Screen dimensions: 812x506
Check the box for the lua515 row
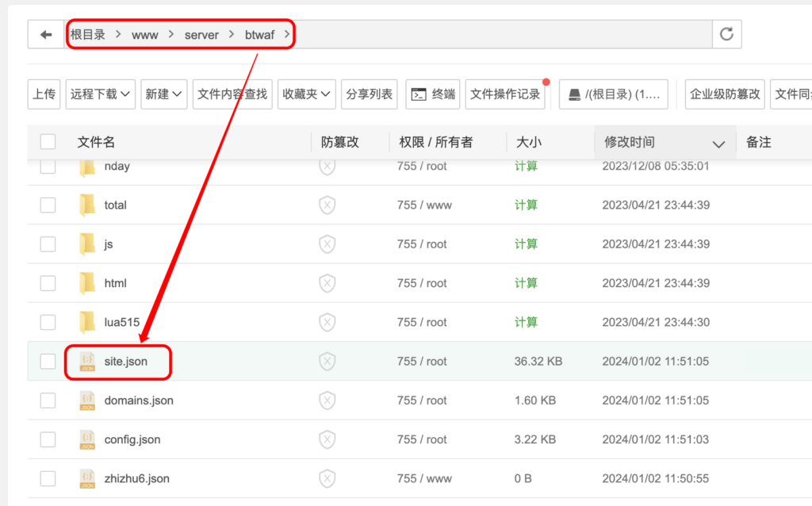pos(48,322)
